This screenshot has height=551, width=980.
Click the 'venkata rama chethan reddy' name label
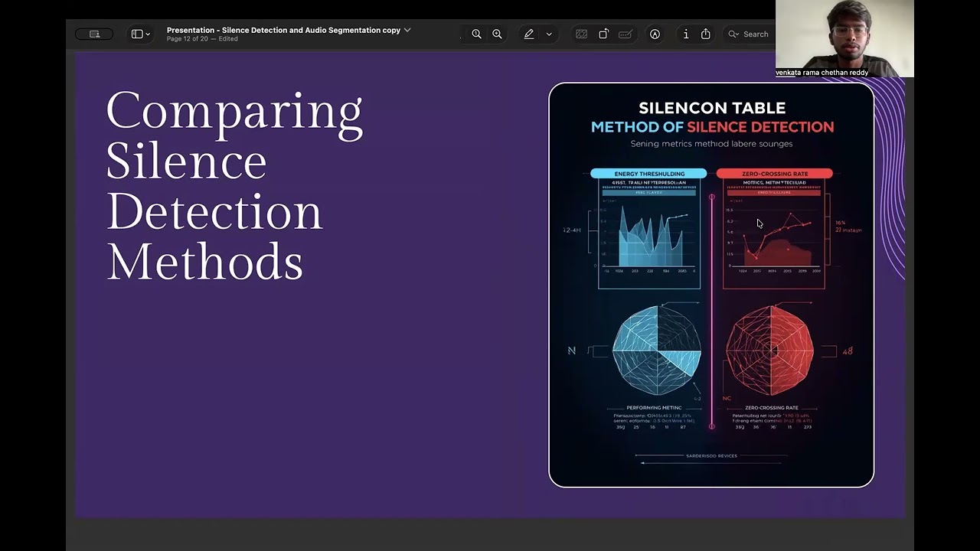click(x=822, y=73)
